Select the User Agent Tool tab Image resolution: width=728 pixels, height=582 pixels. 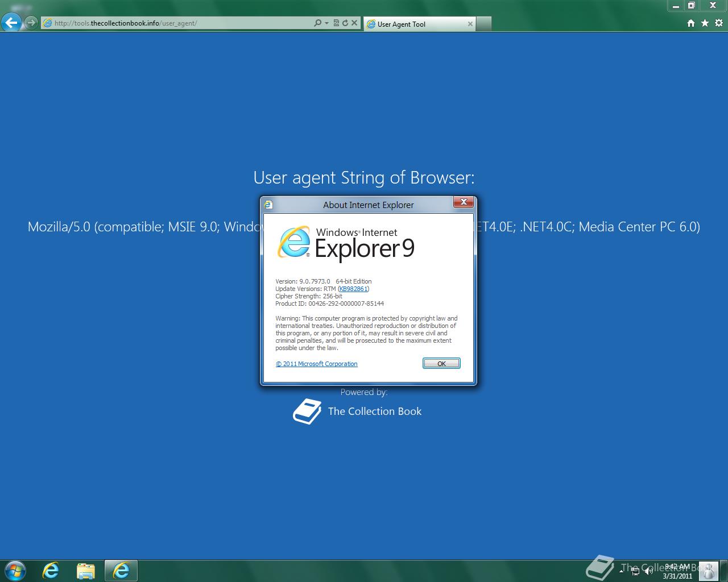coord(419,24)
